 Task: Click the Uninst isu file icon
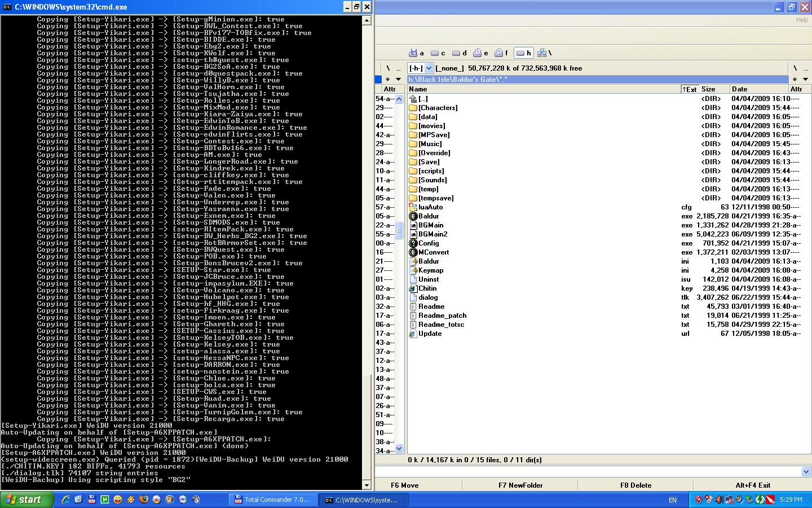pos(413,279)
